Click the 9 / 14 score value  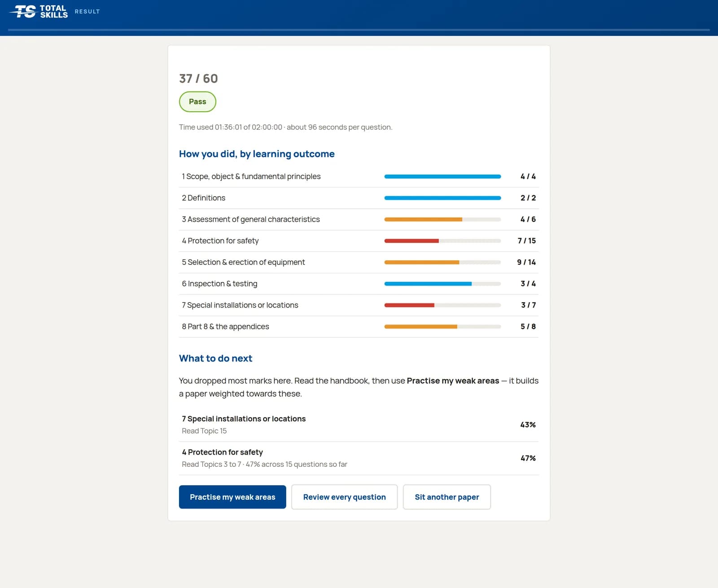click(x=526, y=262)
